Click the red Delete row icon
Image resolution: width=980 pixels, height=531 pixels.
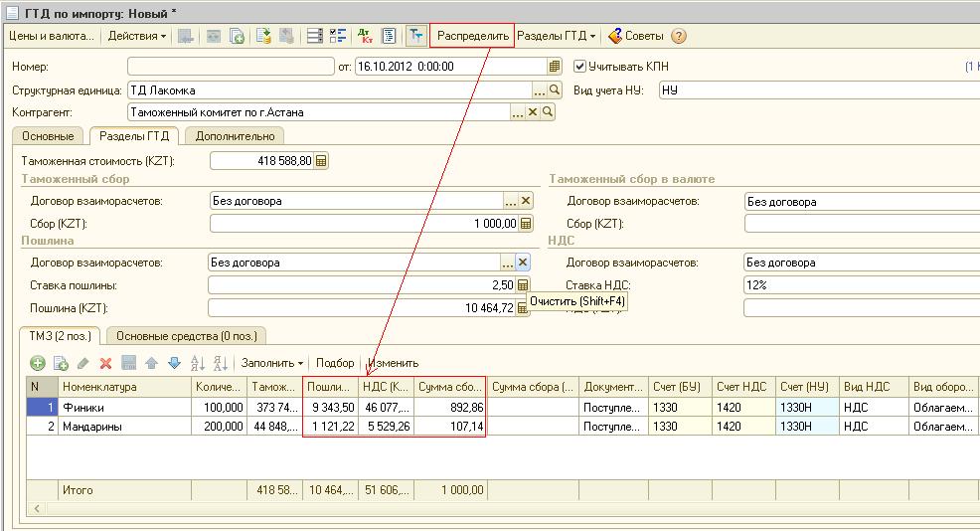click(x=105, y=364)
